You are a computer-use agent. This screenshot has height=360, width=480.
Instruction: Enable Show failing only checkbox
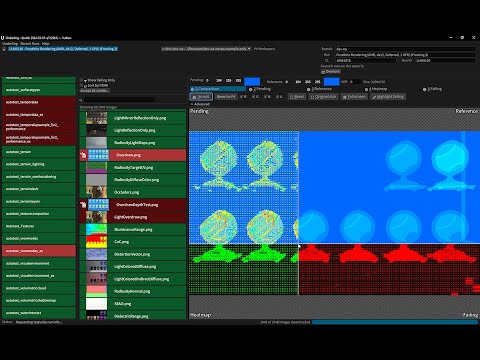pos(81,80)
